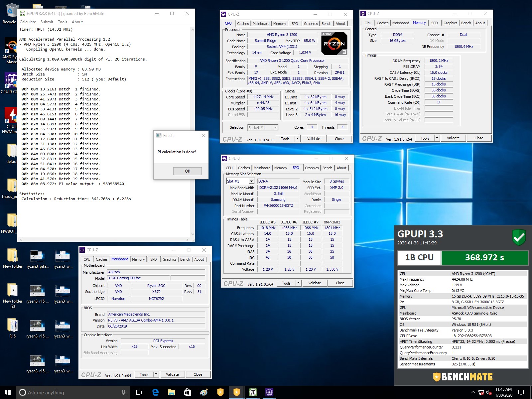Image resolution: width=532 pixels, height=399 pixels.
Task: Select Bench tab in SPD window
Action: 328,168
